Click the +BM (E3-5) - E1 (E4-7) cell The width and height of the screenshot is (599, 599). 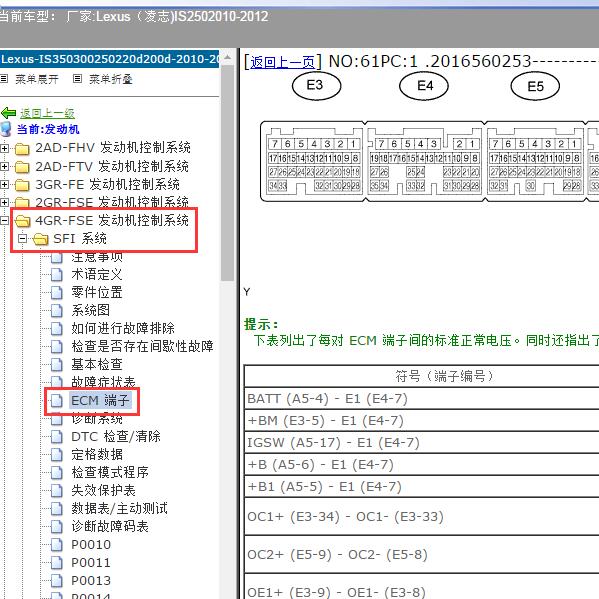(x=421, y=421)
